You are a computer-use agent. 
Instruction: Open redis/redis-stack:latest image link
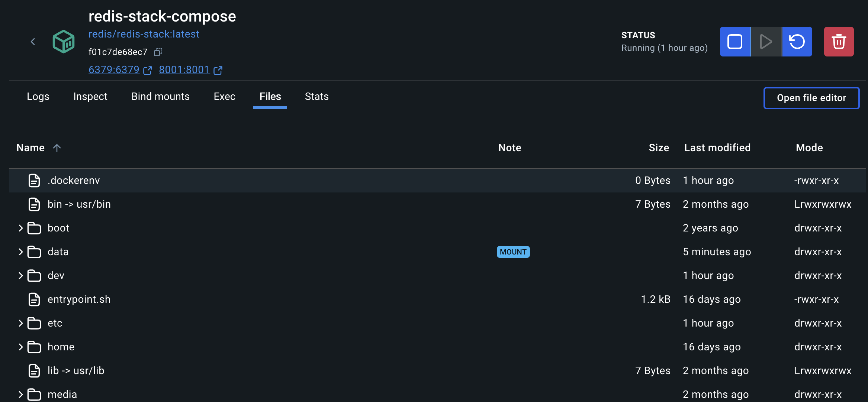click(144, 34)
